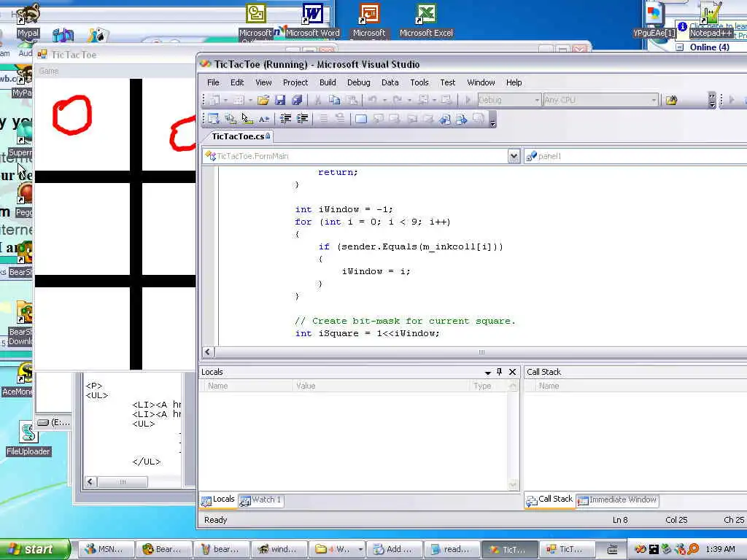The width and height of the screenshot is (747, 560).
Task: Switch to the Immediate Window tab
Action: [x=617, y=500]
